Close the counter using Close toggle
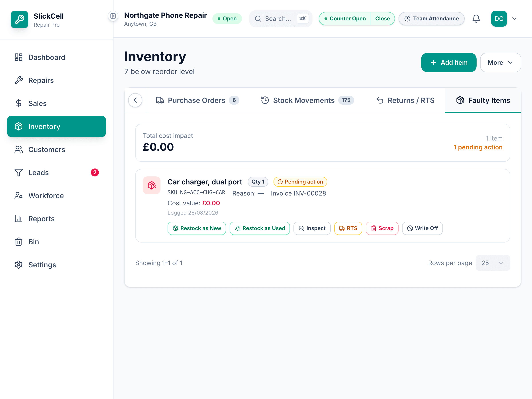 click(x=382, y=19)
